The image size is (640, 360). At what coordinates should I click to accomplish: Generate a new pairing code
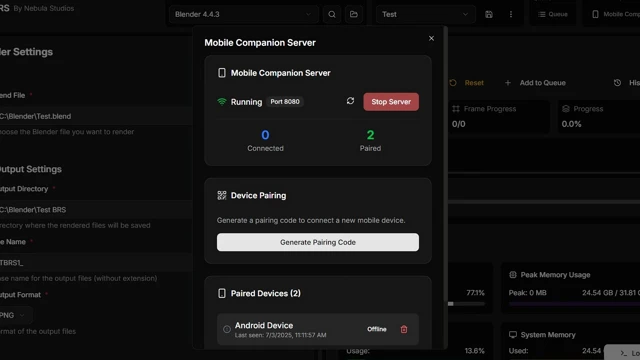[x=318, y=242]
